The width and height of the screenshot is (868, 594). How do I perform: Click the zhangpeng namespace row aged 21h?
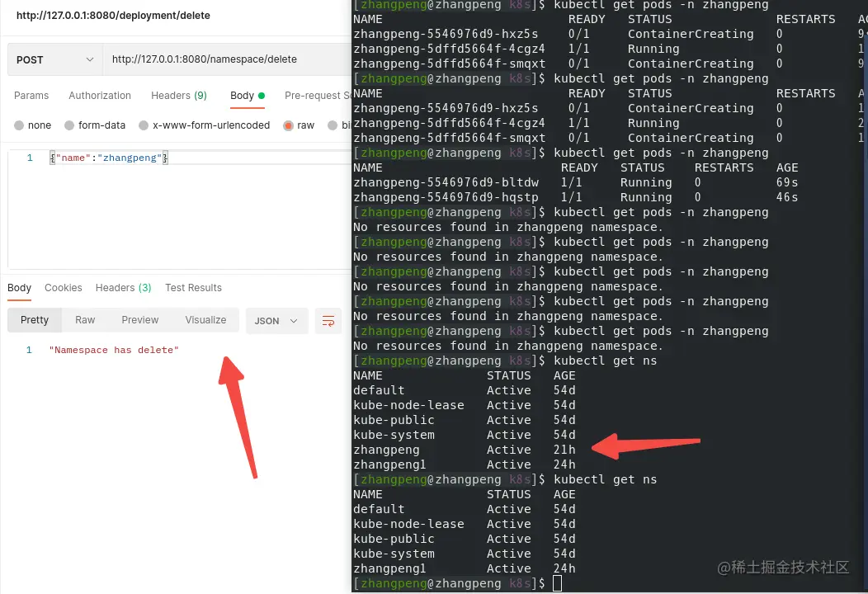464,450
